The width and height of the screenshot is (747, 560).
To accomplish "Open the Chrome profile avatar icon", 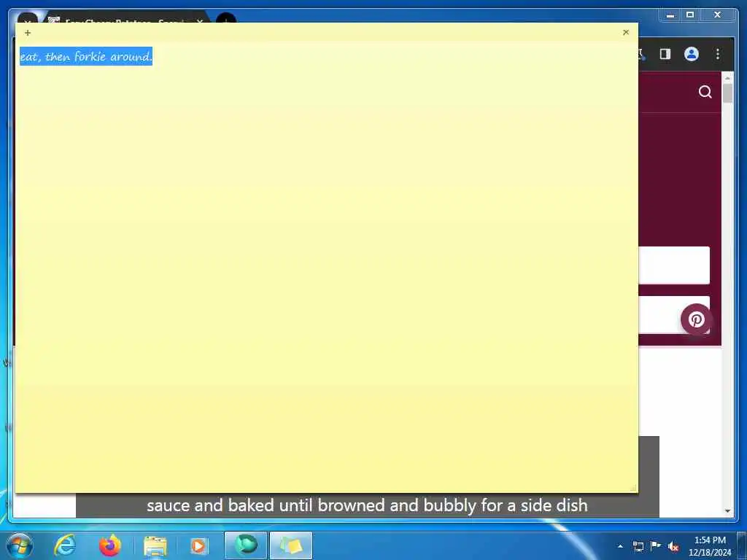I will [x=692, y=54].
